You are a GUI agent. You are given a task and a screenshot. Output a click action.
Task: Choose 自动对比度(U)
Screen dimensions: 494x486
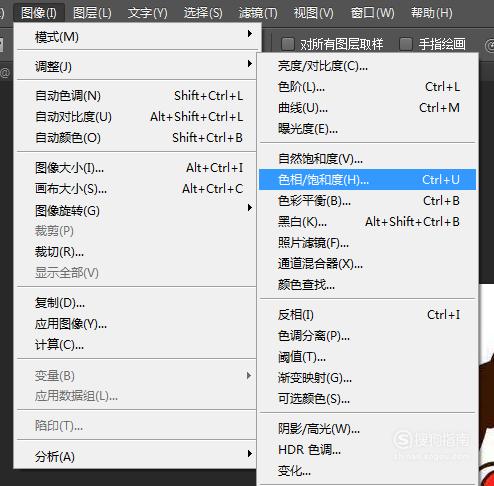tap(137, 117)
